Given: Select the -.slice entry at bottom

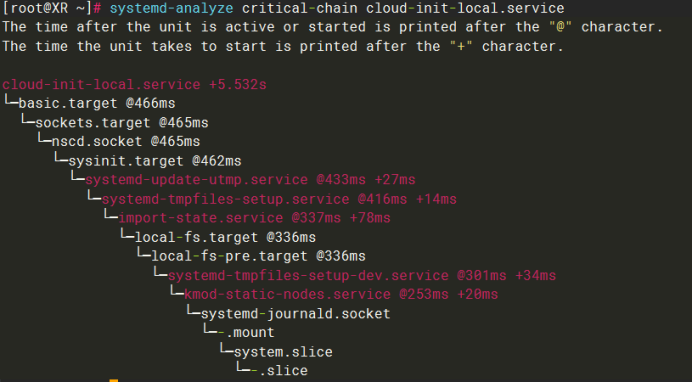Looking at the screenshot, I should (279, 371).
